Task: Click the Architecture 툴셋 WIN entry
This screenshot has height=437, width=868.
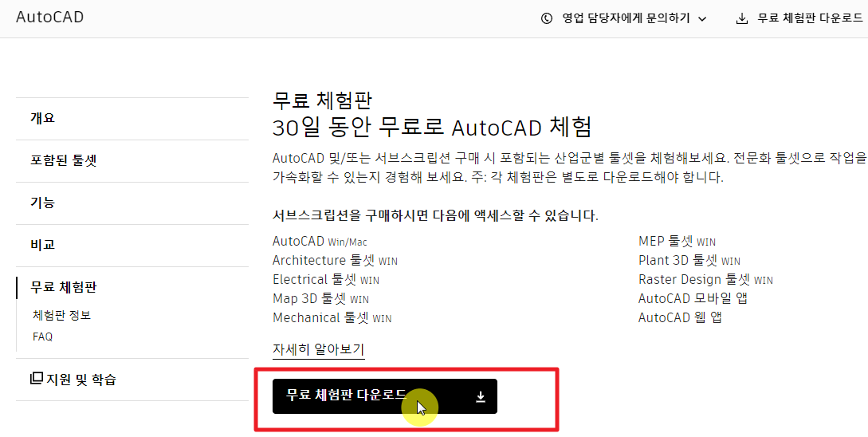Action: pyautogui.click(x=335, y=260)
